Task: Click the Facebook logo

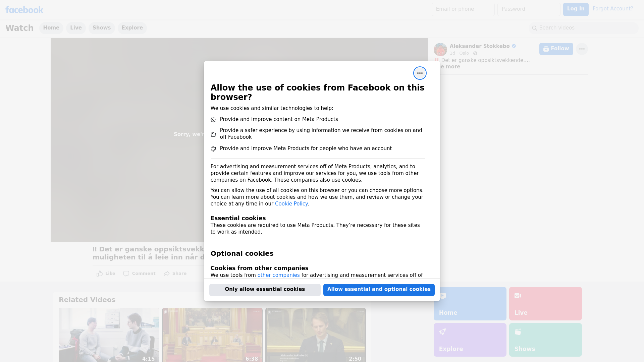Action: tap(24, 10)
